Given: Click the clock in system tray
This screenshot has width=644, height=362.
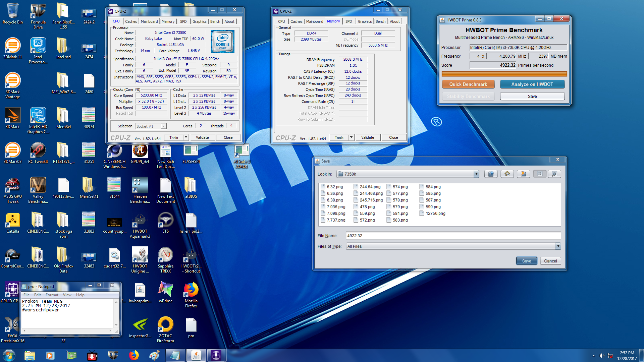Looking at the screenshot, I should pyautogui.click(x=627, y=356).
